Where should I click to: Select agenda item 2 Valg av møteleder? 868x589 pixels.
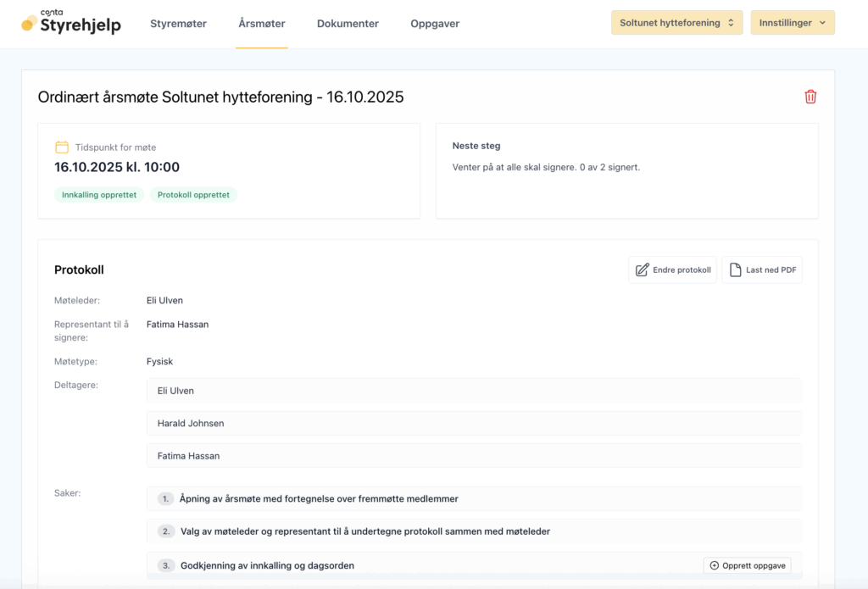(x=364, y=531)
